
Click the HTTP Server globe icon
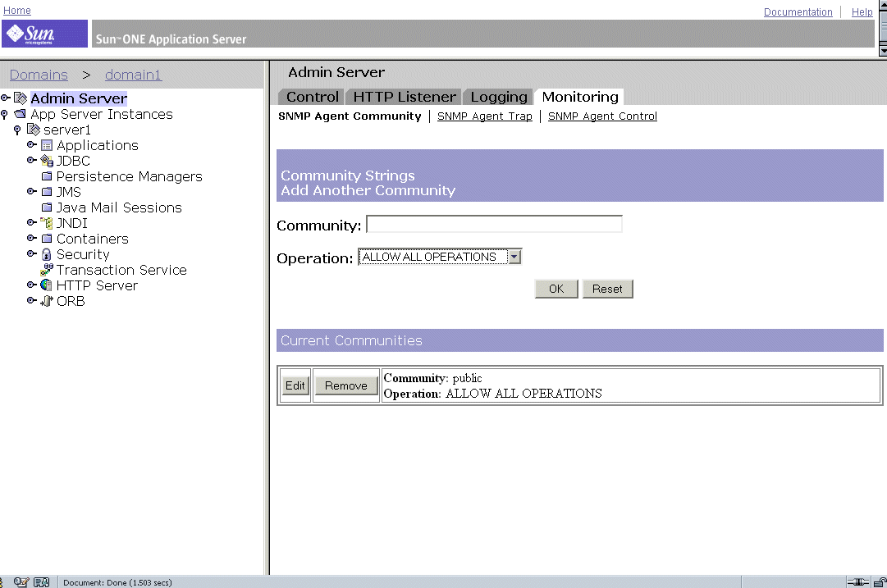click(47, 285)
